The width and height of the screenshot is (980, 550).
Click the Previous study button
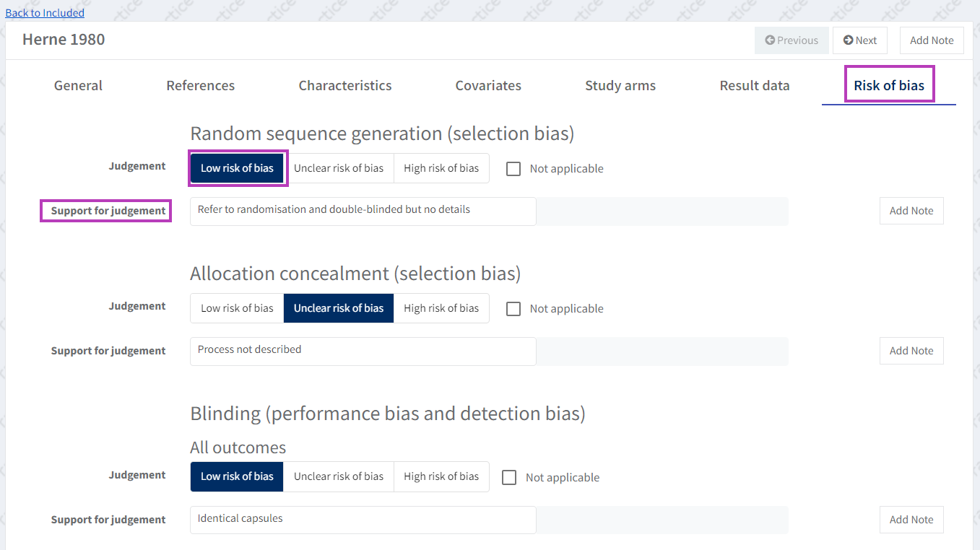tap(792, 40)
